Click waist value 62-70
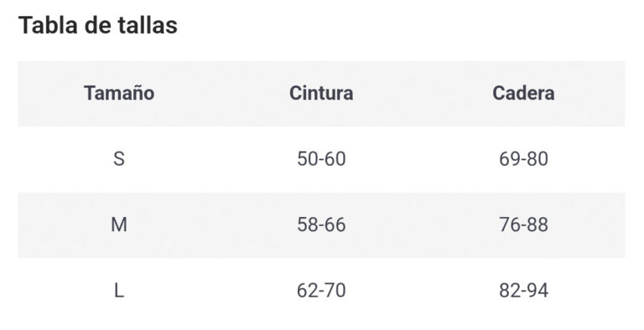The width and height of the screenshot is (644, 330). pos(321,291)
